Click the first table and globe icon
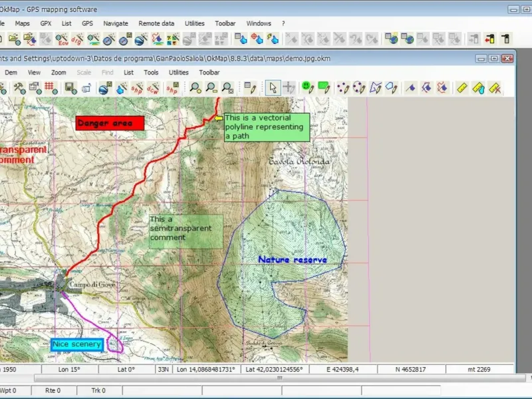 391,39
